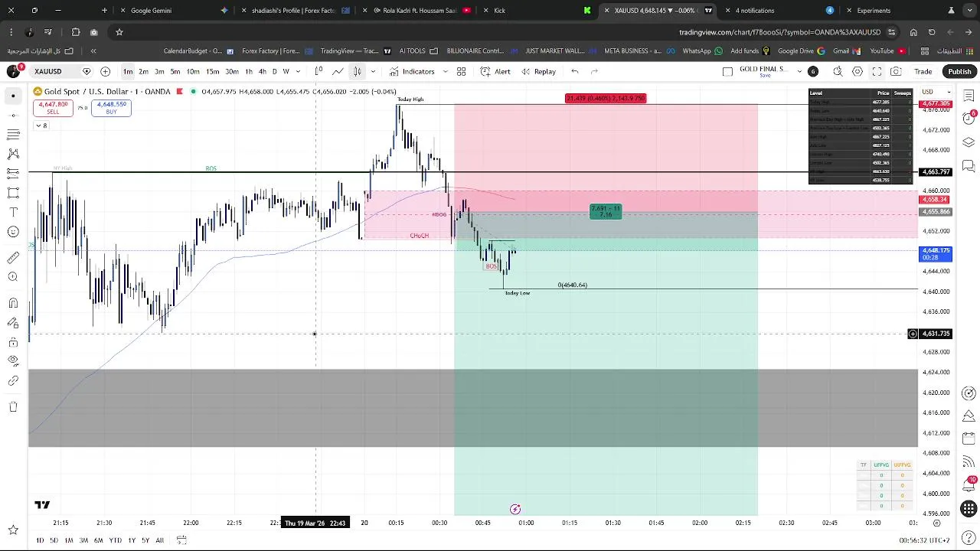This screenshot has width=980, height=551.
Task: Open the Go to date calendar
Action: [x=181, y=540]
